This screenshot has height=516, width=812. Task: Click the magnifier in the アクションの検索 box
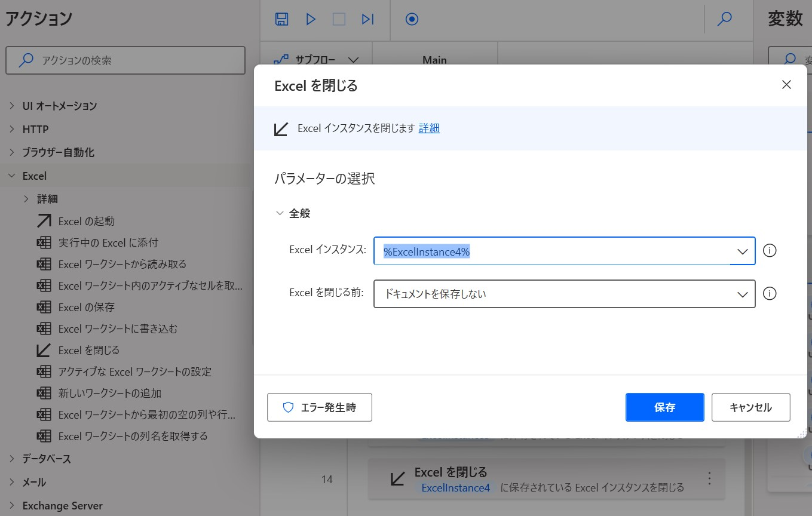(25, 60)
